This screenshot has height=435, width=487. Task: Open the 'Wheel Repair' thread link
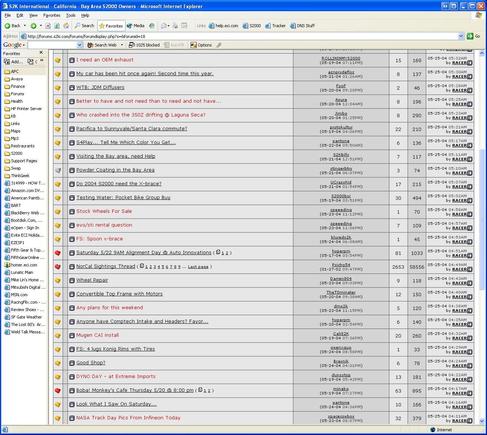pos(92,280)
